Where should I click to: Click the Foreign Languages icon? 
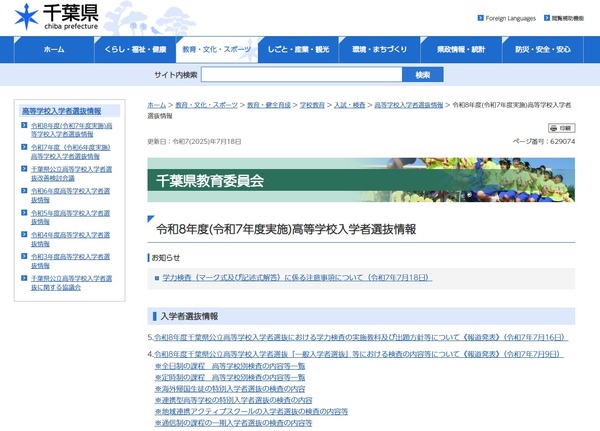point(480,18)
